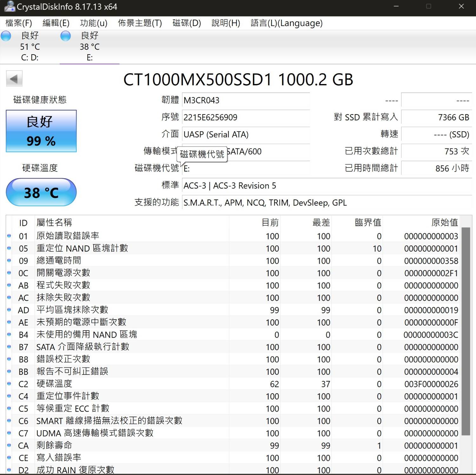
Task: Click the serial number field 2215E6256909
Action: (246, 117)
